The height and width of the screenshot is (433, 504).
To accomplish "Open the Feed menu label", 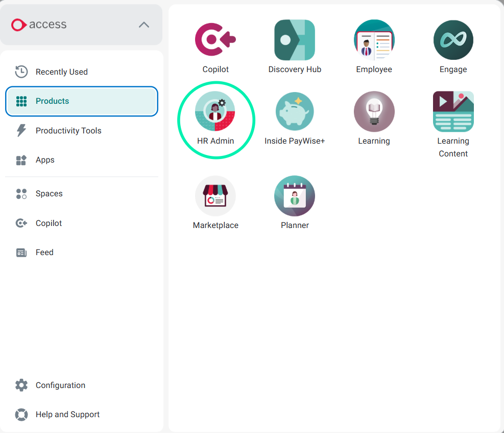I will [x=44, y=253].
